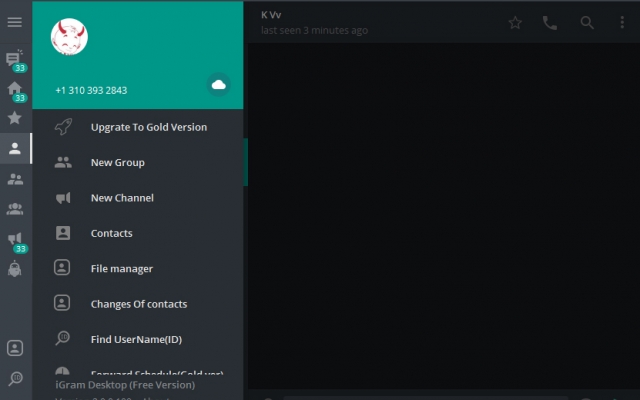640x400 pixels.
Task: Open Changes Of contacts
Action: [138, 304]
